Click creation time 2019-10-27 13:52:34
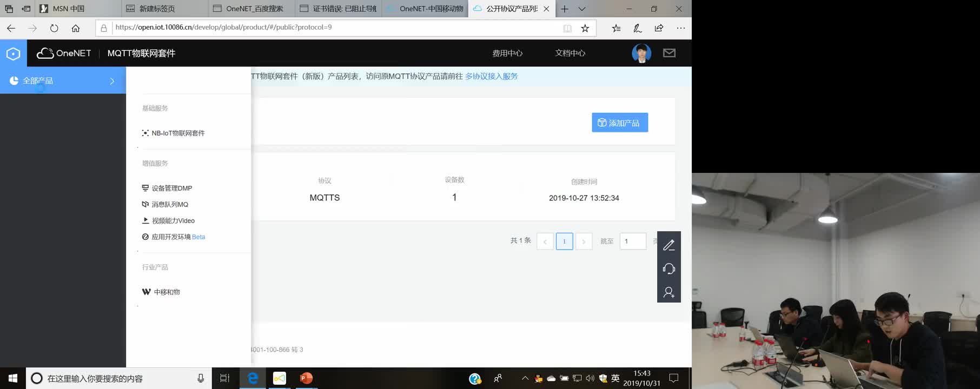This screenshot has height=389, width=980. pos(584,198)
